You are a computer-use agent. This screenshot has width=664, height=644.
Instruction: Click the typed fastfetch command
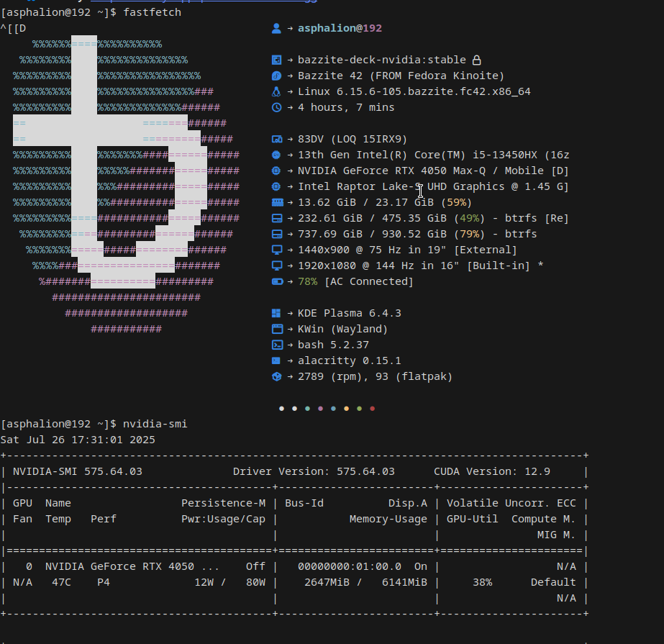click(152, 12)
